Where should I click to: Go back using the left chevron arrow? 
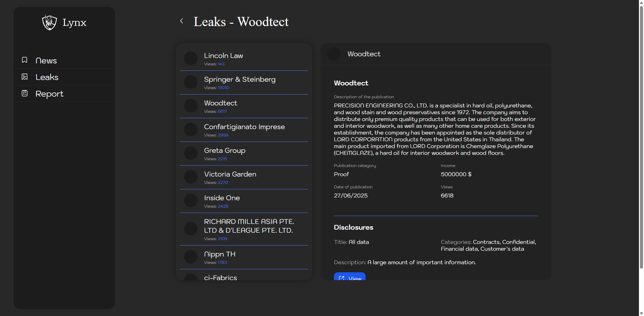point(182,21)
